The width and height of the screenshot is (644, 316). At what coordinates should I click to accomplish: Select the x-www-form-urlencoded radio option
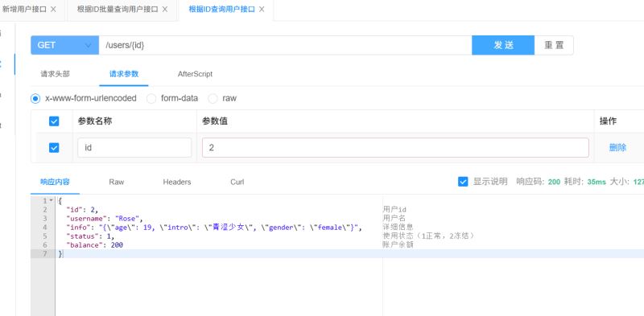tap(35, 98)
